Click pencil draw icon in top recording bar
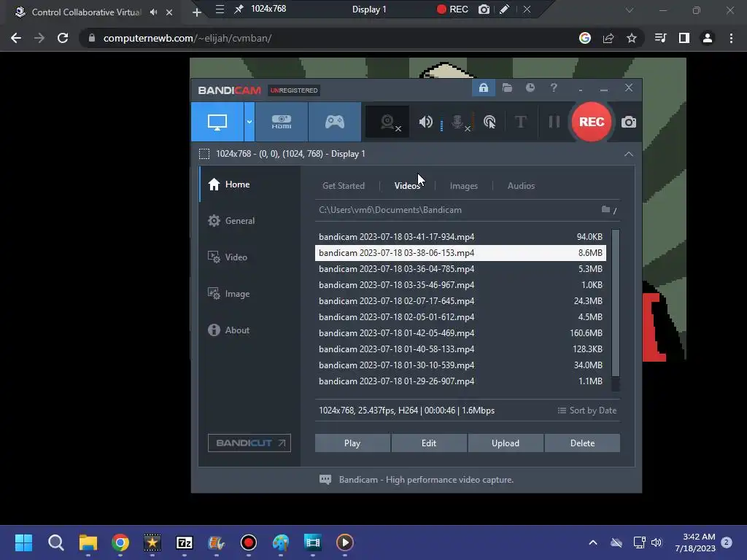Viewport: 747px width, 560px height. click(505, 9)
